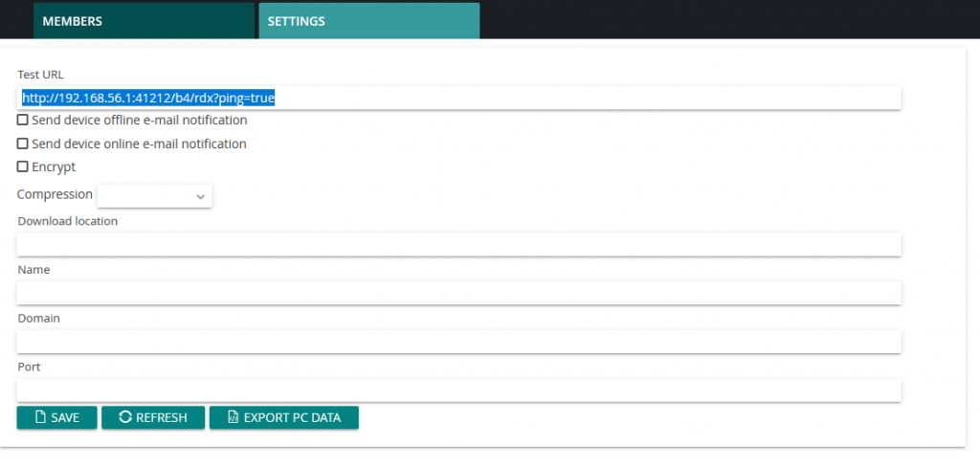This screenshot has height=467, width=980.
Task: Click the Compression label text
Action: coord(55,194)
